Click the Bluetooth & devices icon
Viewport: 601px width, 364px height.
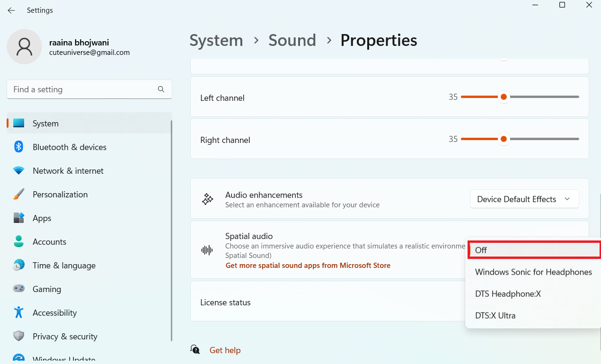19,147
